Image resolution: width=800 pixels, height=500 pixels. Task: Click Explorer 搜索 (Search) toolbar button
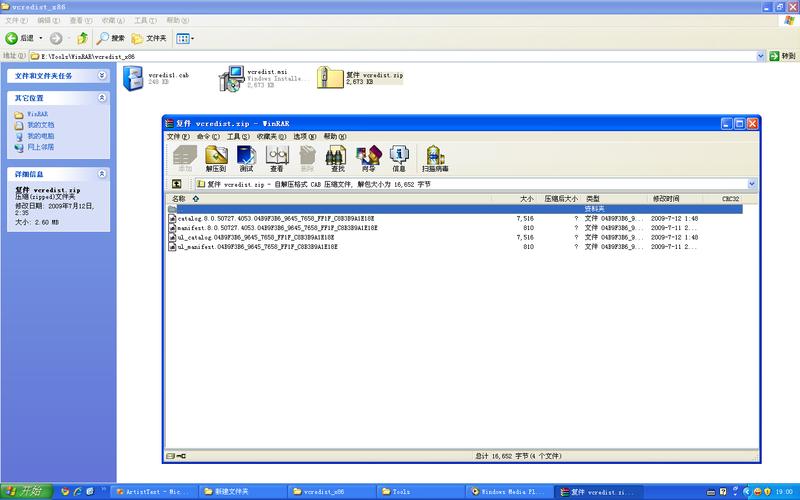(111, 38)
